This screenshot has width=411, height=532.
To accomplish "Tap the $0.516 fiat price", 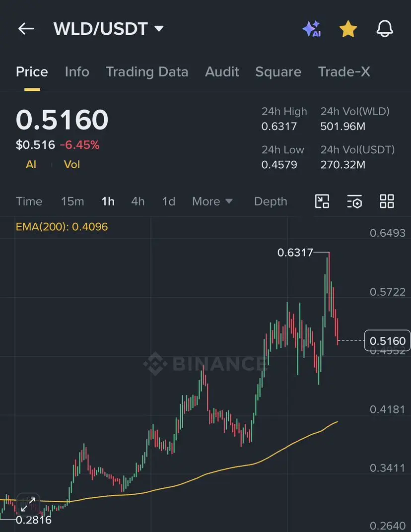I will 35,145.
